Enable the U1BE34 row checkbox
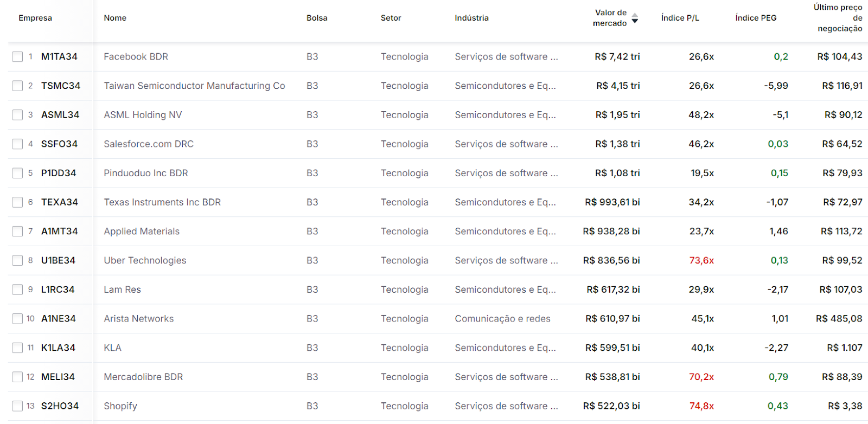This screenshot has width=868, height=424. (x=18, y=260)
